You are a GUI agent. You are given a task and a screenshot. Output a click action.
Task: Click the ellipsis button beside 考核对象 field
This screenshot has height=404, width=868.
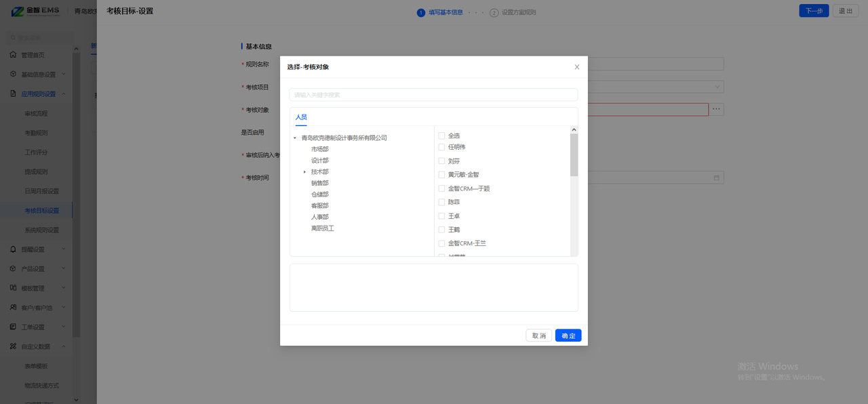pyautogui.click(x=716, y=109)
